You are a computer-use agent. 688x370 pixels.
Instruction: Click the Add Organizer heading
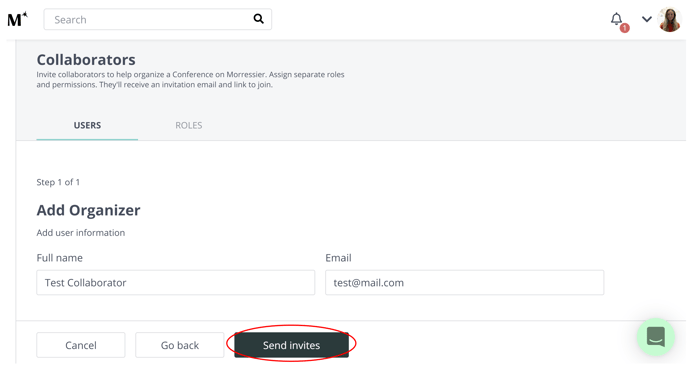(88, 210)
